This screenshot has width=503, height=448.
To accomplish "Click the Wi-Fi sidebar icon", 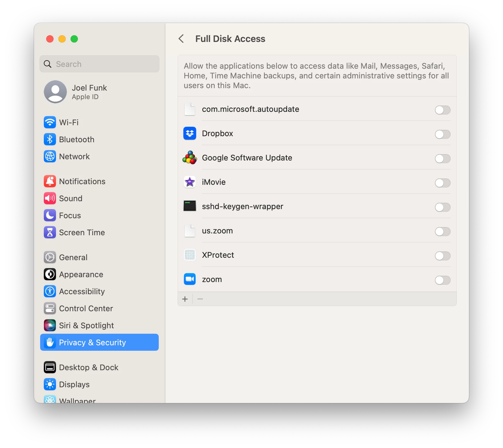I will pos(50,122).
